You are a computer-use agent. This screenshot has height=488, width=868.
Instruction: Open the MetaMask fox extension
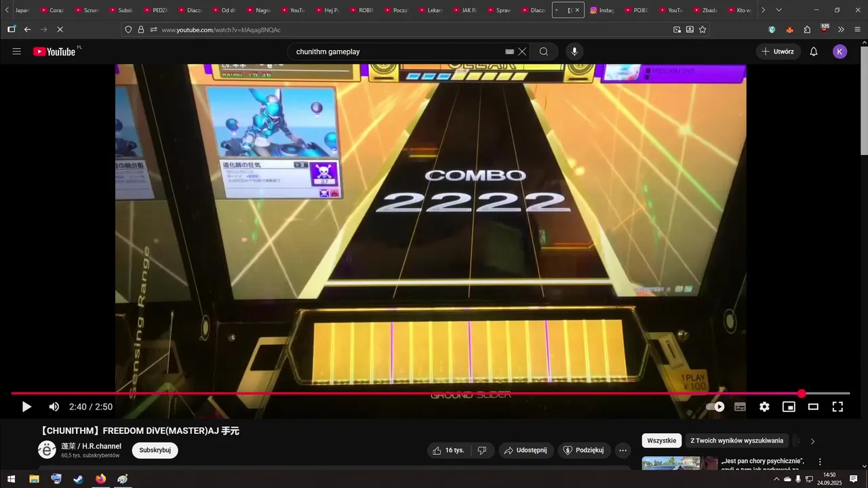coord(789,30)
